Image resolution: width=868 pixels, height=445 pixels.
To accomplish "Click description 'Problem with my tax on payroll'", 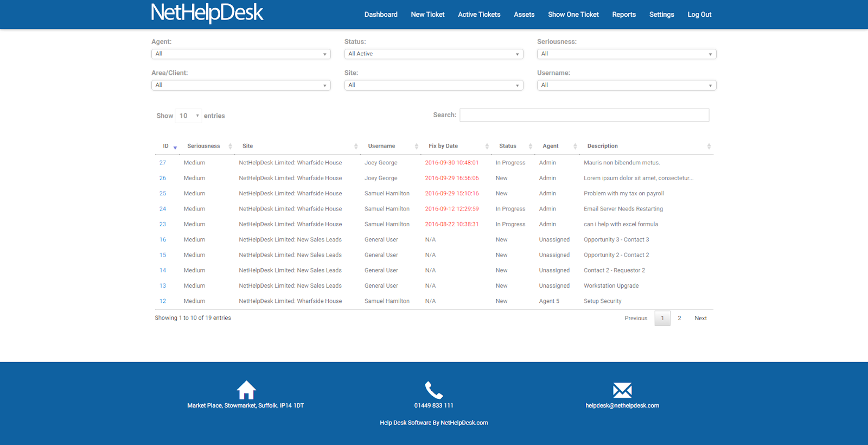I will point(624,193).
